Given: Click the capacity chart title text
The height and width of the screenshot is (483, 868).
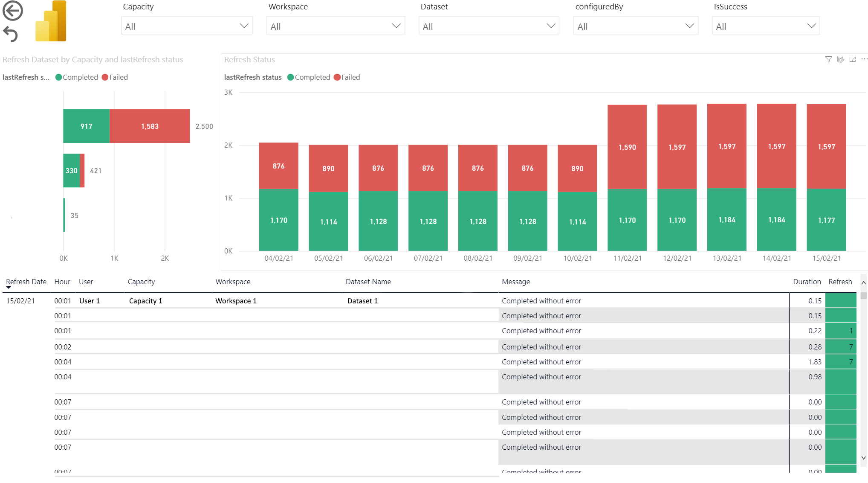Looking at the screenshot, I should point(93,60).
